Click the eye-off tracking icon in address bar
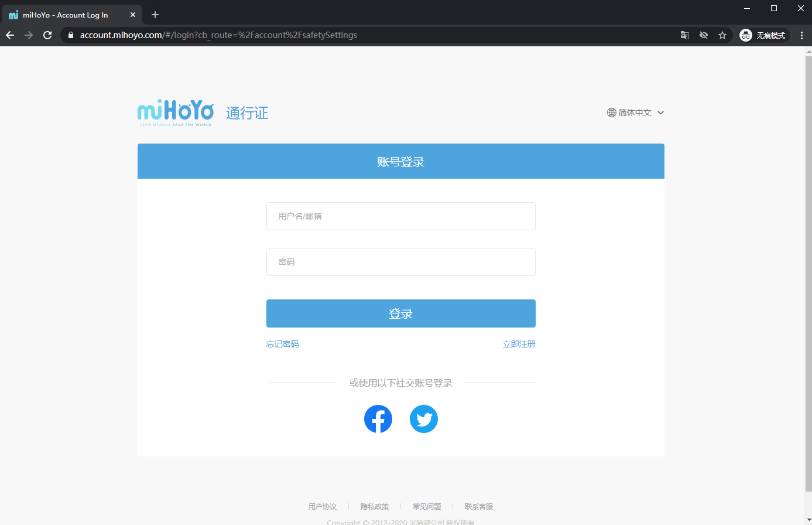 [x=703, y=35]
